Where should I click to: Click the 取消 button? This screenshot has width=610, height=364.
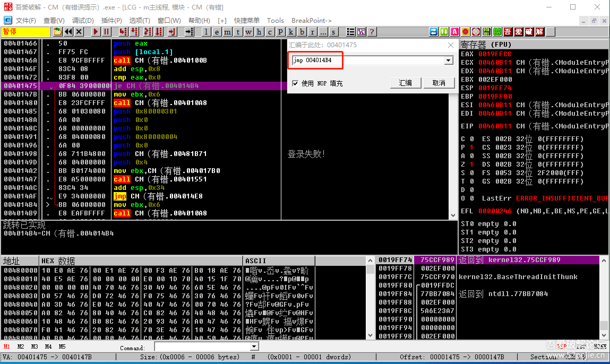coord(439,83)
